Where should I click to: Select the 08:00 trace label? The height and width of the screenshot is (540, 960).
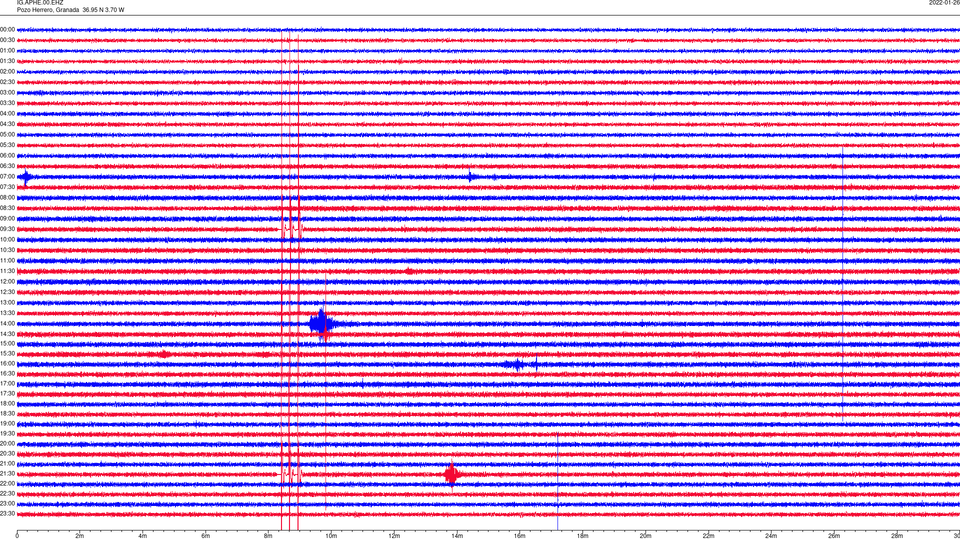coord(8,197)
